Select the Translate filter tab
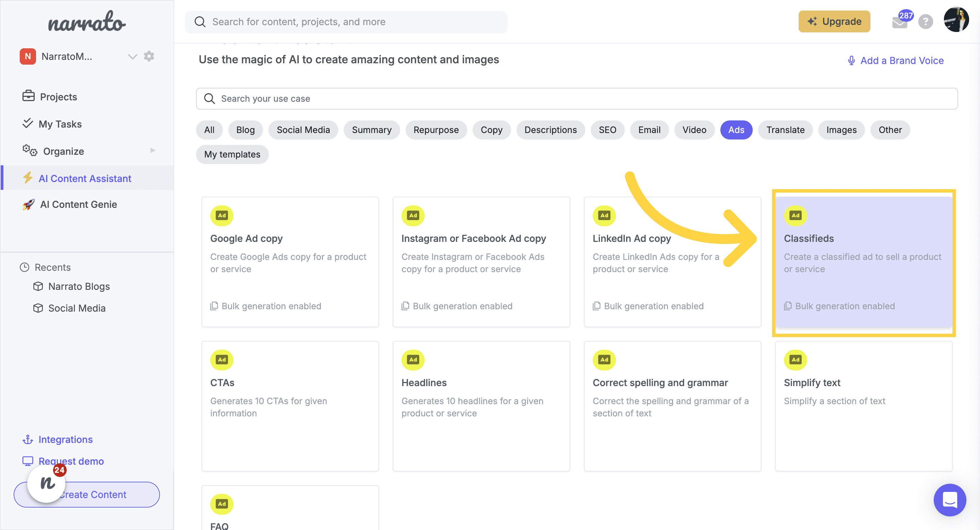Viewport: 980px width, 530px height. tap(785, 130)
